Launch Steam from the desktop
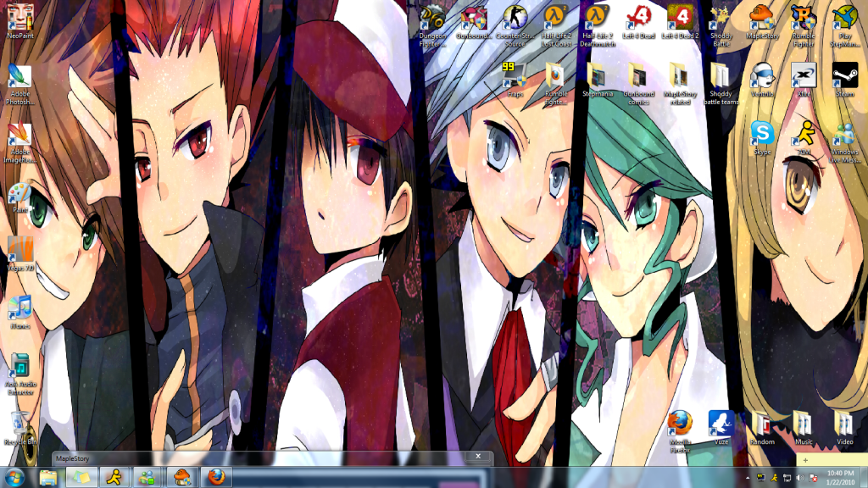 845,80
